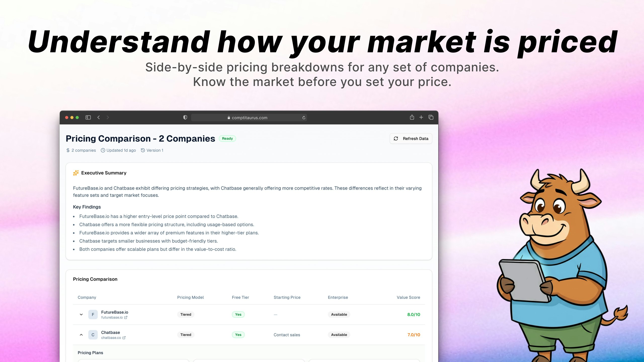644x362 pixels.
Task: Collapse the Chatbase row chevron
Action: [81, 335]
